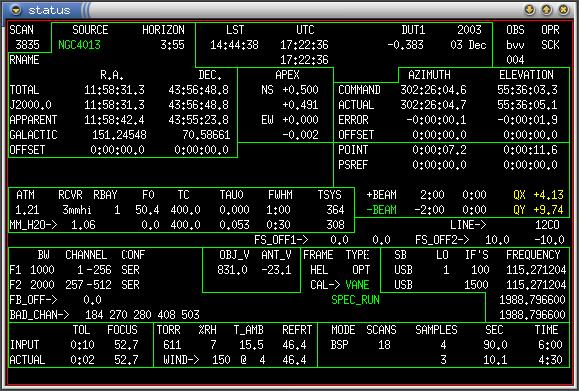Select POINT elevation value 0:00:11.6
579x391 pixels.
coord(530,150)
